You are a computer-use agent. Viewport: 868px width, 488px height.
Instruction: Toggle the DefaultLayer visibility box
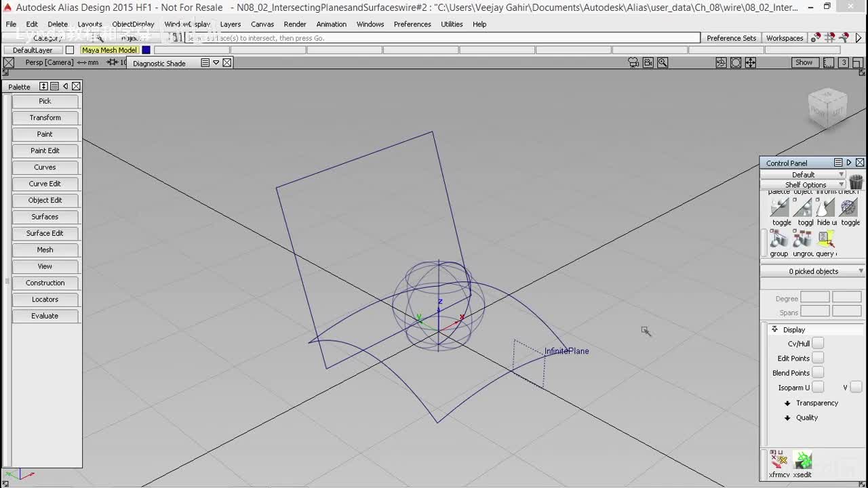point(69,50)
